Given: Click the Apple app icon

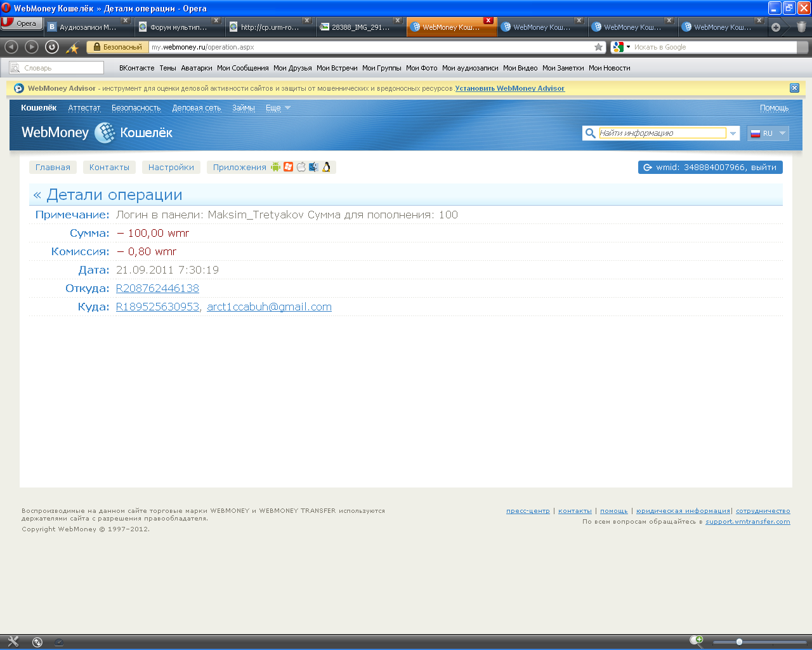Looking at the screenshot, I should [301, 167].
